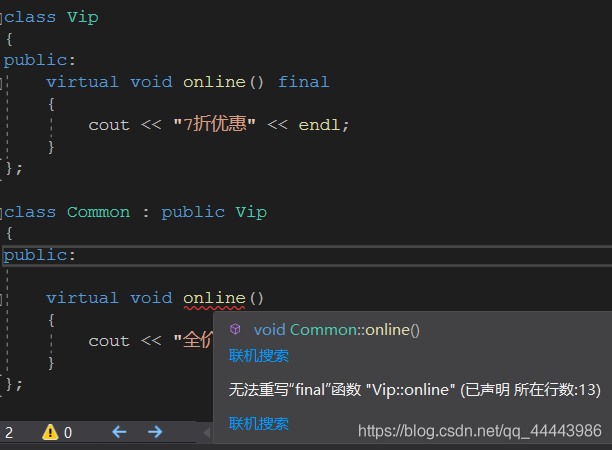Click the error count '2' in status bar
The width and height of the screenshot is (612, 450).
pyautogui.click(x=9, y=432)
